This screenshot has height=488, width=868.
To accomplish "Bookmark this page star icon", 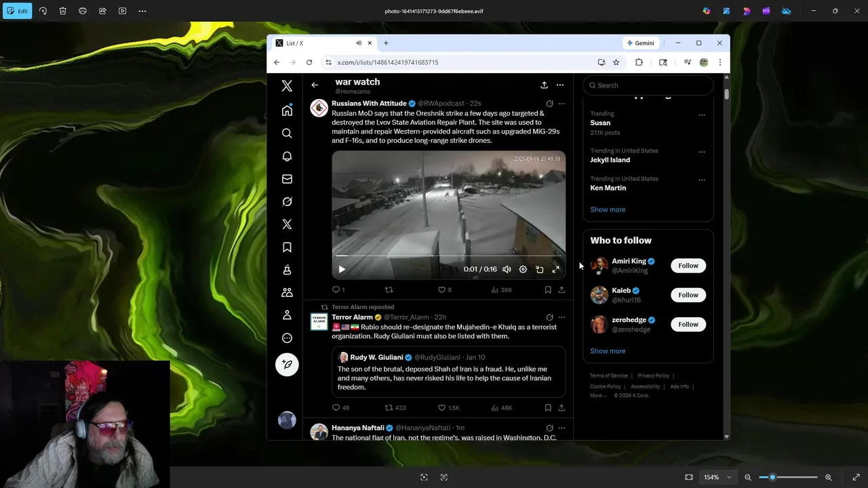I will click(x=616, y=62).
